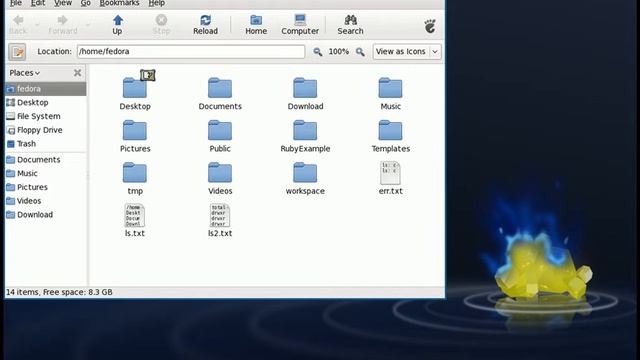Select the Templates folder icon
The image size is (640, 360).
(390, 130)
